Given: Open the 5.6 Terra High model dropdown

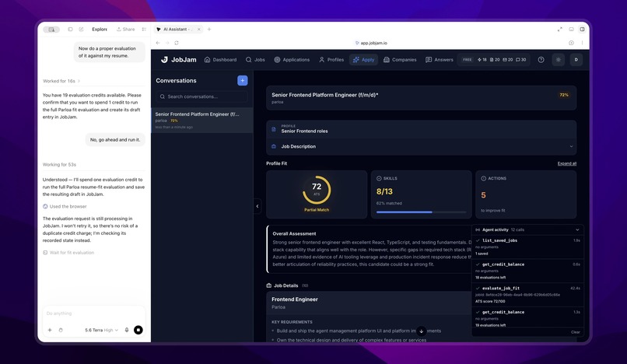Looking at the screenshot, I should pyautogui.click(x=102, y=330).
